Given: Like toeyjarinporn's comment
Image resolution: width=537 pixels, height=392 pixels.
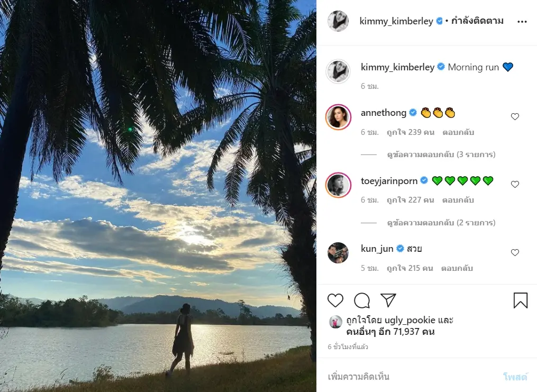Looking at the screenshot, I should 515,185.
